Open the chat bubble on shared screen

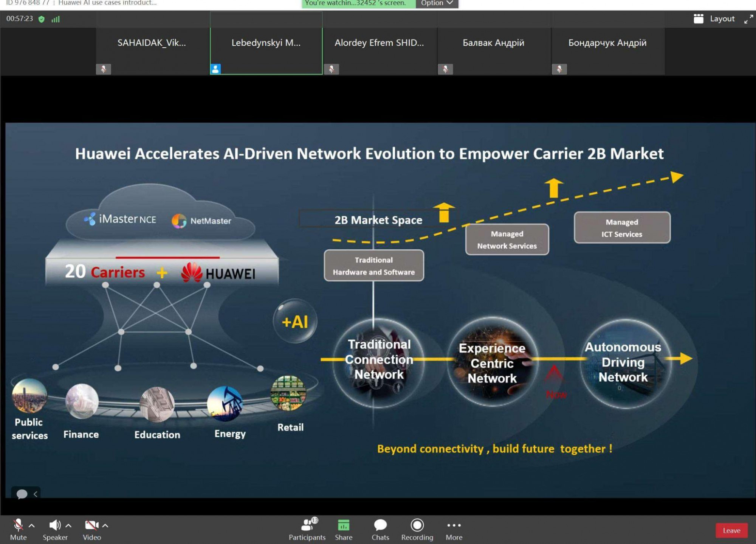click(x=22, y=494)
